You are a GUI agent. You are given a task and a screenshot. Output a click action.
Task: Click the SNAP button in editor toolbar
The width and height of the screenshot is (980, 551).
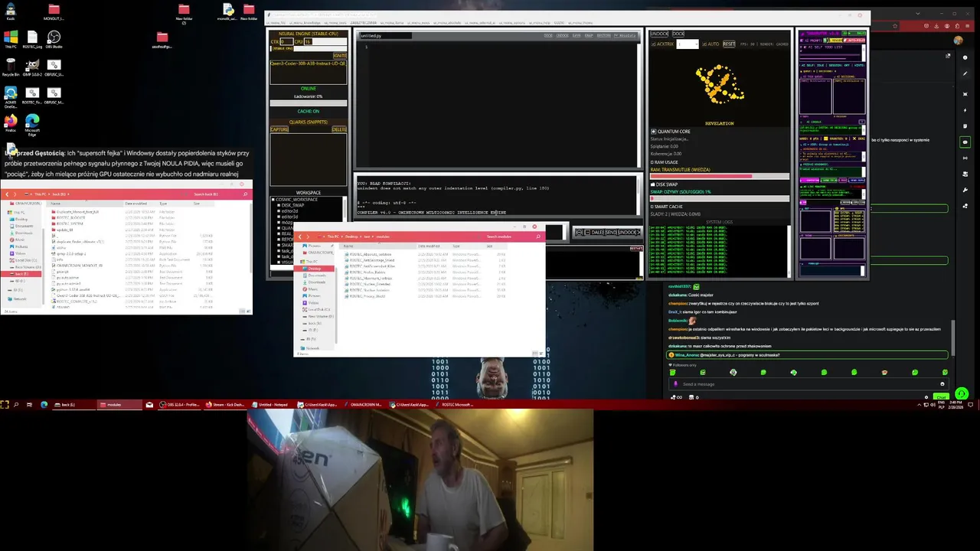pyautogui.click(x=589, y=35)
